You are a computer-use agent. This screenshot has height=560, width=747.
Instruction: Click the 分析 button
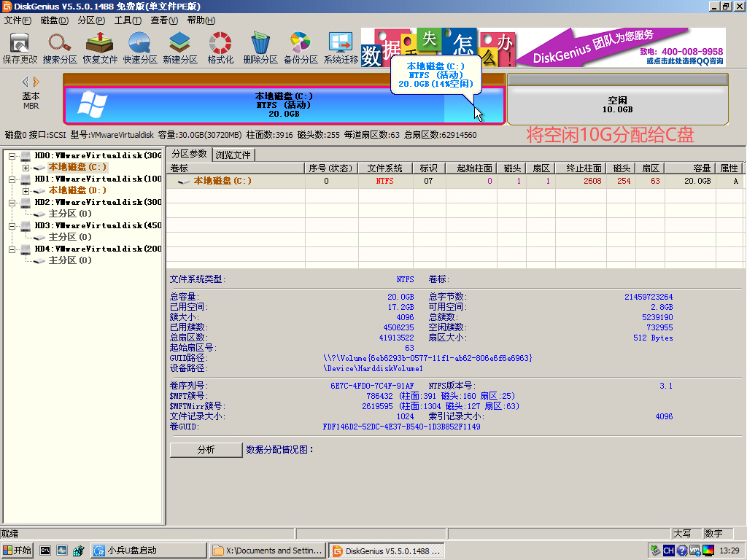pyautogui.click(x=206, y=450)
